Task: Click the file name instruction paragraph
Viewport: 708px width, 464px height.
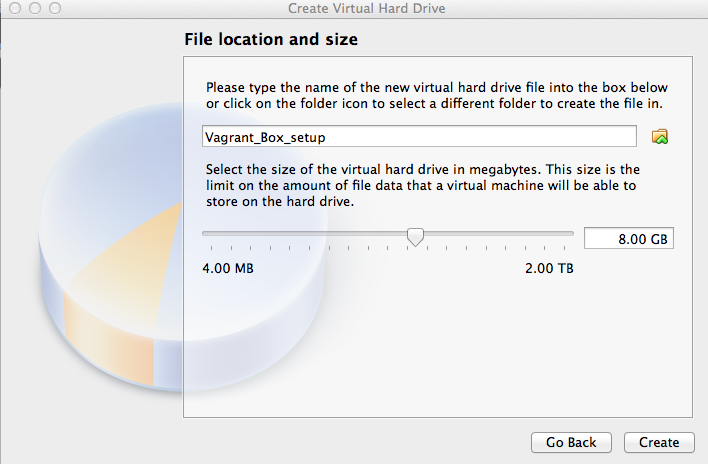Action: [437, 95]
